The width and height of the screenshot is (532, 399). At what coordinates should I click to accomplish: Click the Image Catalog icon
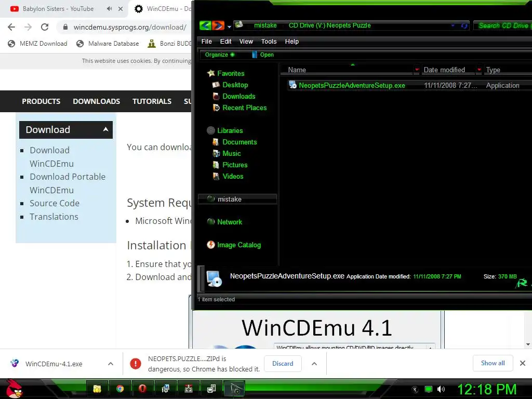[x=211, y=245]
